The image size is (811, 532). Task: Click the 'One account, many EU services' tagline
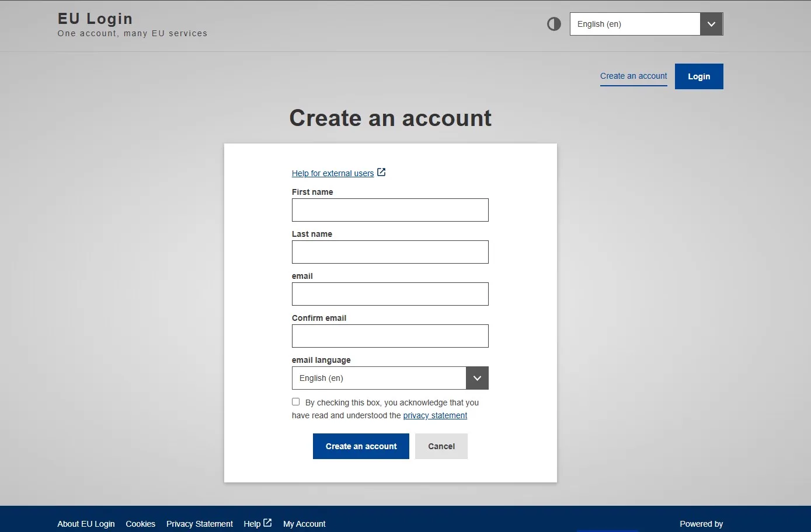(133, 33)
